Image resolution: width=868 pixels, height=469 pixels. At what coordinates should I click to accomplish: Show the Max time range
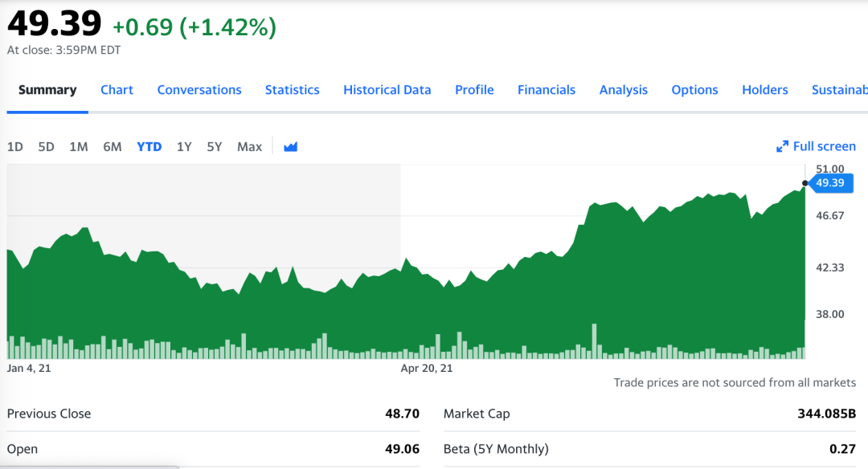[x=249, y=146]
